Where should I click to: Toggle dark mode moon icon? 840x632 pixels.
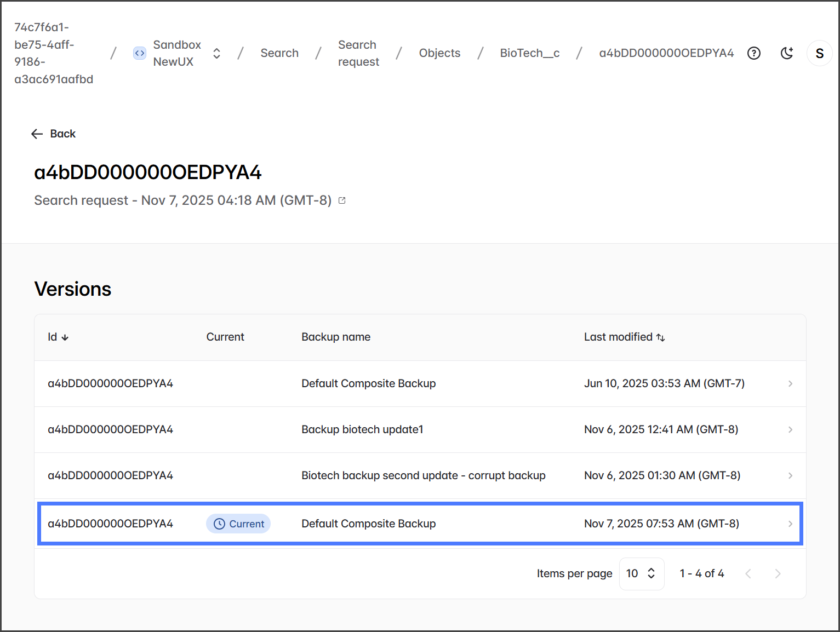click(787, 53)
